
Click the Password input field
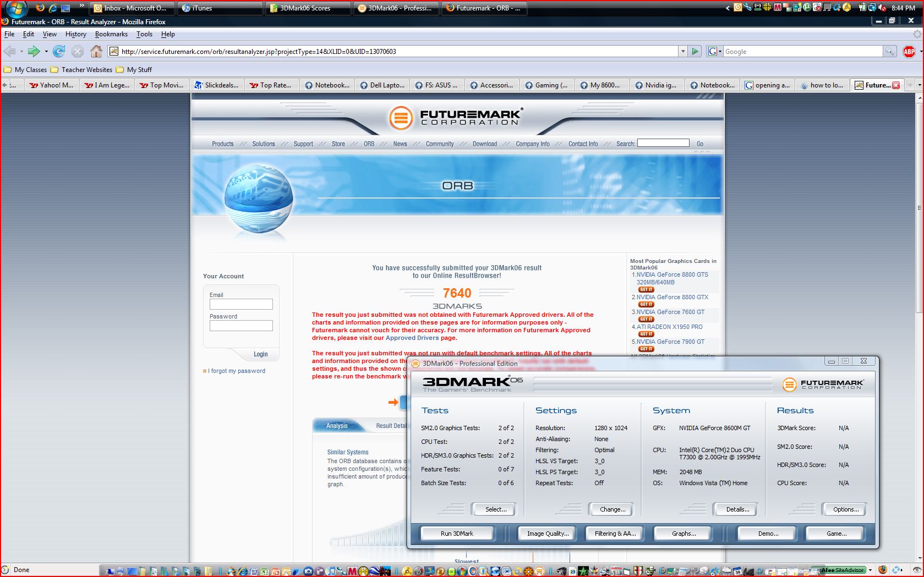pyautogui.click(x=241, y=326)
